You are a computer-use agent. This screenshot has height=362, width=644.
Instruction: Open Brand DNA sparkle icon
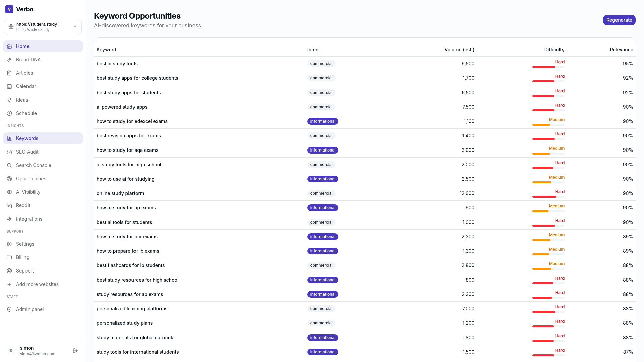pos(9,60)
